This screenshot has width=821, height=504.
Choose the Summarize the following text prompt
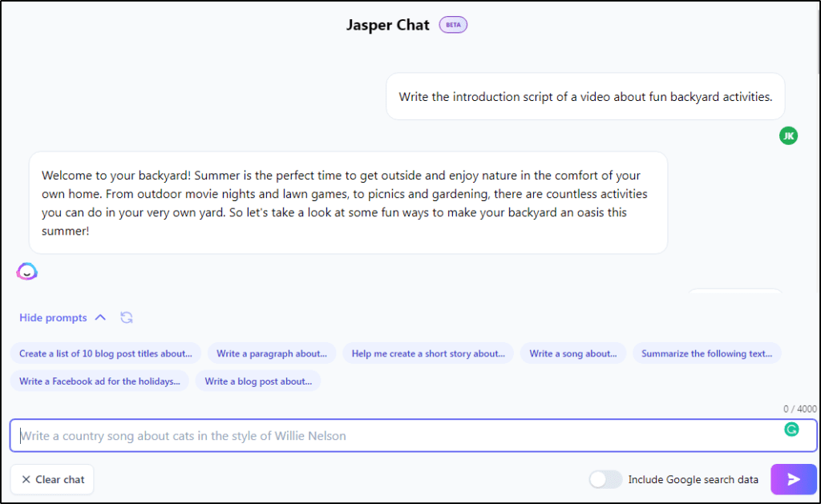706,353
